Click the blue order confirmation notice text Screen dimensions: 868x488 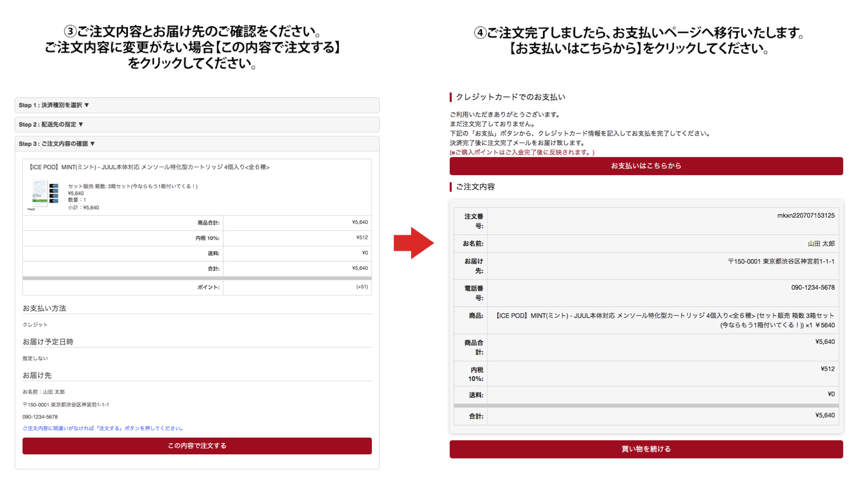click(103, 428)
